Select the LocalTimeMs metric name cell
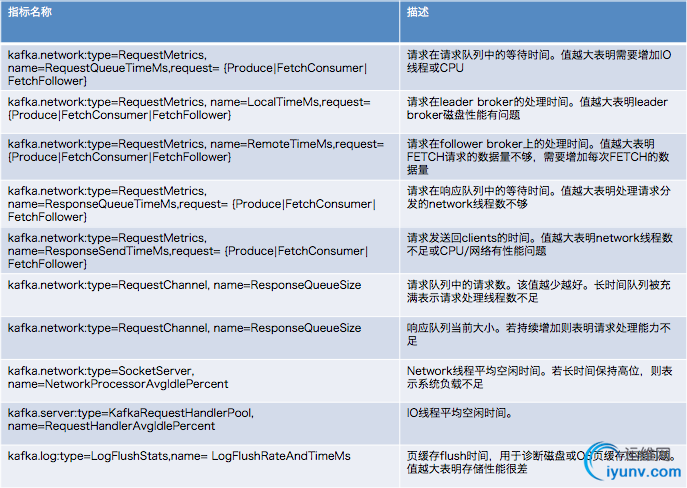Image resolution: width=687 pixels, height=488 pixels. click(200, 112)
